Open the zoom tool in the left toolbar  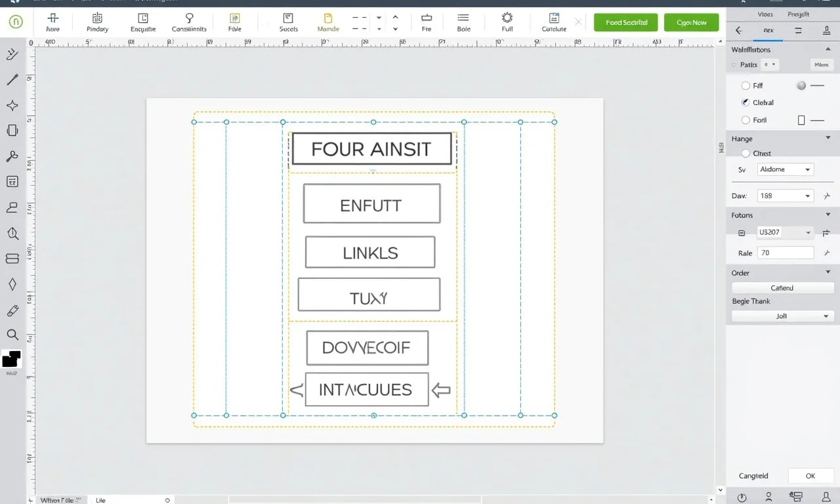12,335
